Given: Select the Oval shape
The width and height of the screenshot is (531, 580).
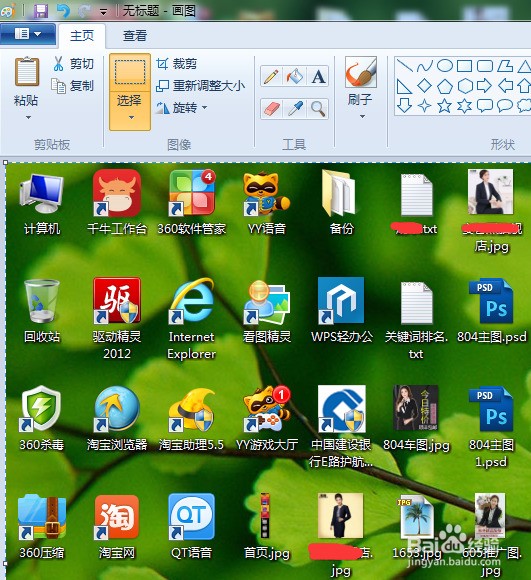Looking at the screenshot, I should click(x=444, y=66).
